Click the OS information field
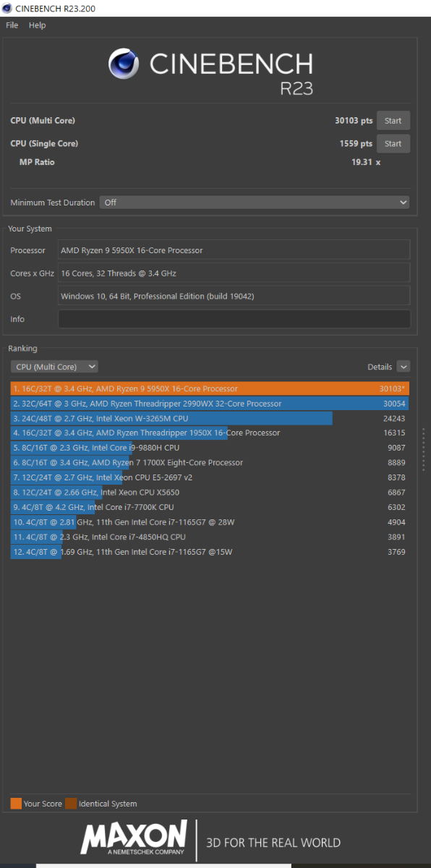 234,296
